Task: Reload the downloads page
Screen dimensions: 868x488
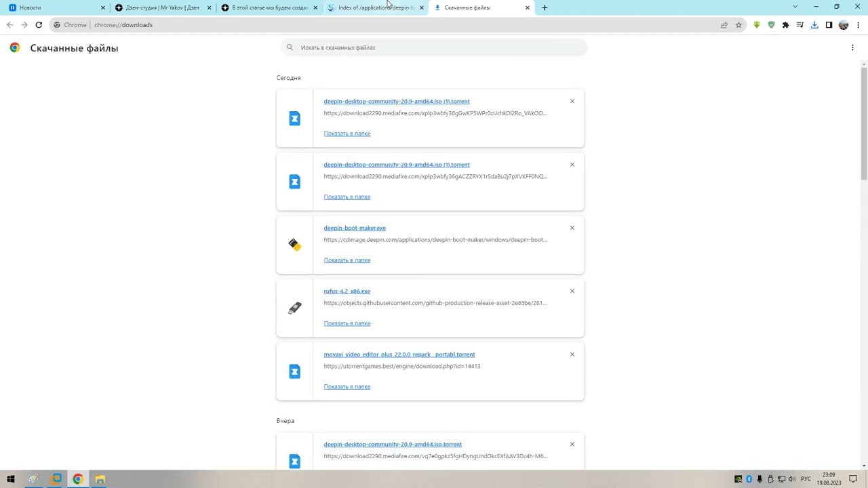Action: (39, 25)
